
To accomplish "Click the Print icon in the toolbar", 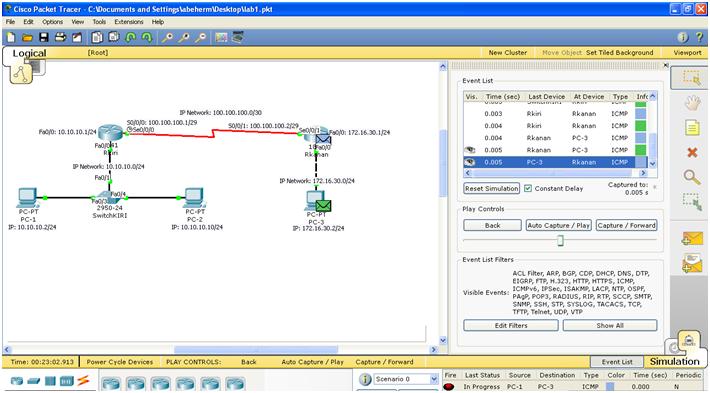I will pyautogui.click(x=60, y=38).
